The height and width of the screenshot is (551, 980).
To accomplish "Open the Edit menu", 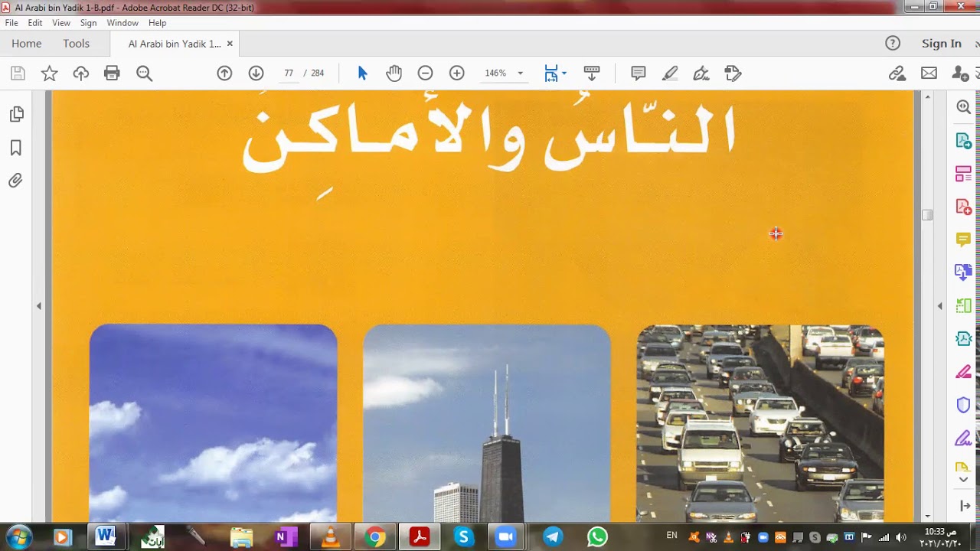I will point(35,23).
